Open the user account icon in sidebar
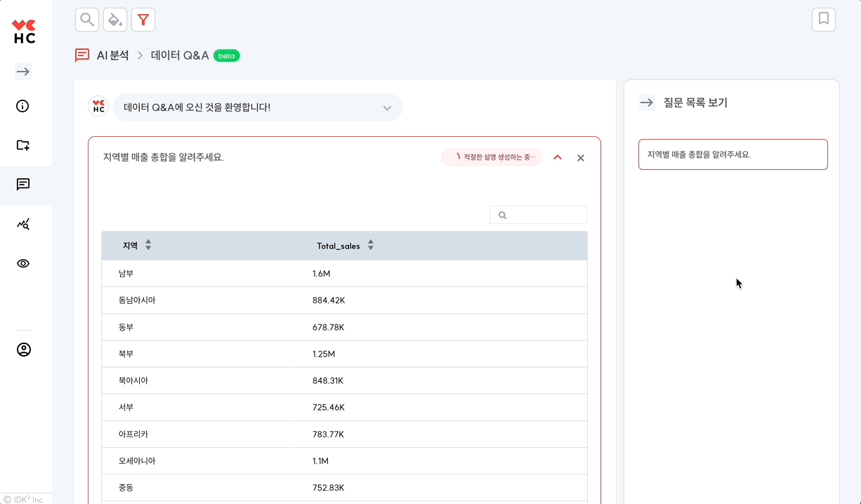Viewport: 861px width, 504px height. click(x=24, y=350)
